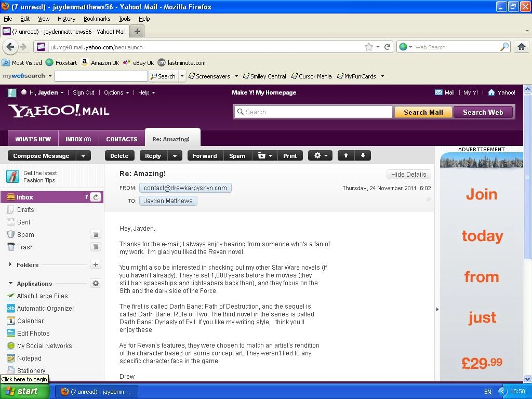Click the mywebsearch toolbar input box

tap(101, 76)
